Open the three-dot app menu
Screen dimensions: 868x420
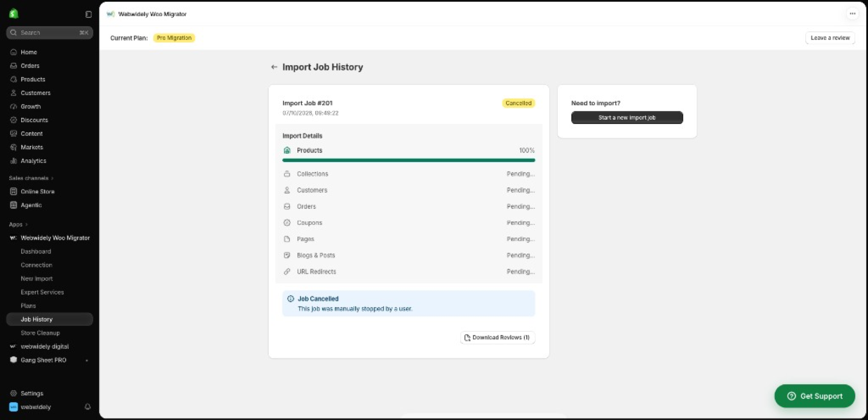(852, 14)
